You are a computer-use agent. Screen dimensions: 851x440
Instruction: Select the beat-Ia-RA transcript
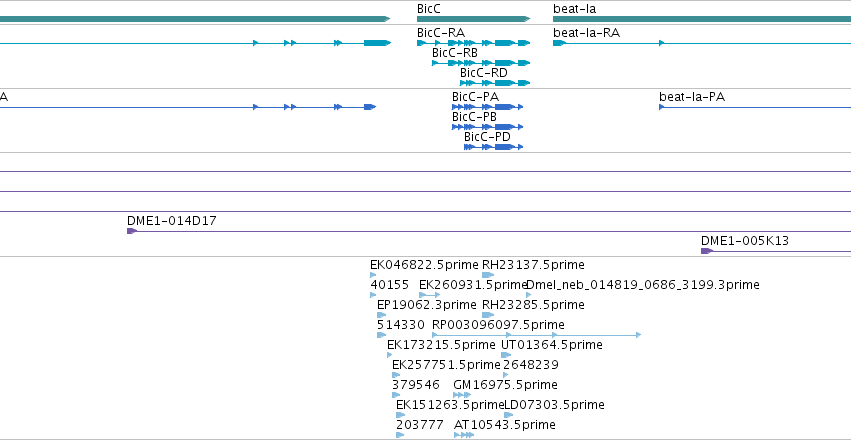702,43
